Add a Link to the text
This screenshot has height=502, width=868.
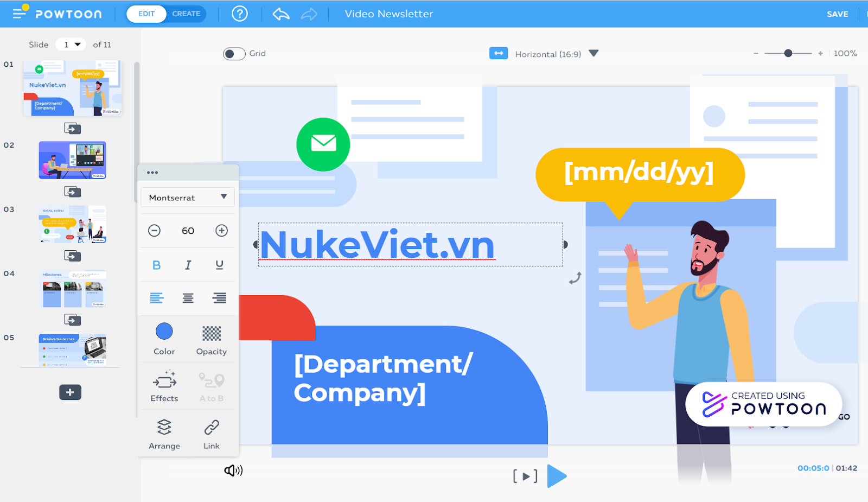[212, 434]
